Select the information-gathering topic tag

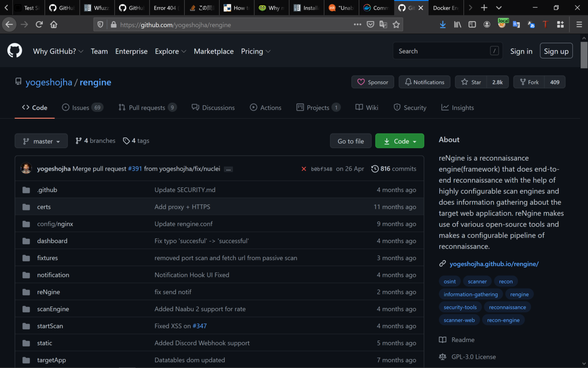coord(470,294)
